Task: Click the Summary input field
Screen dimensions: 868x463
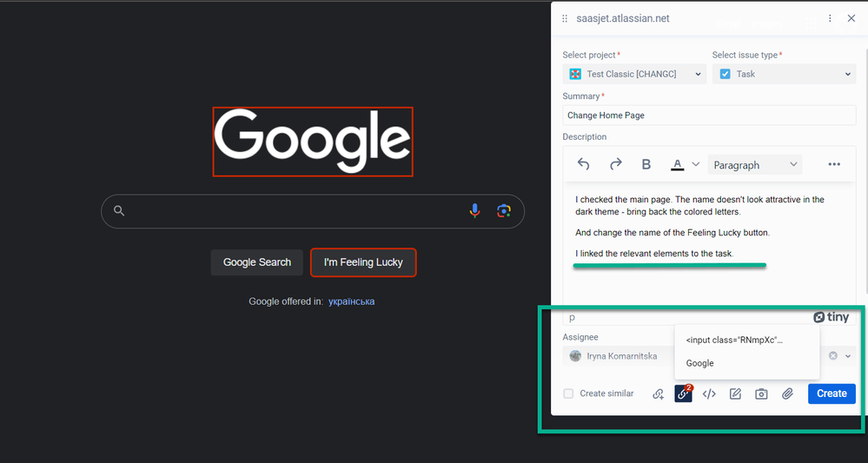Action: click(709, 116)
